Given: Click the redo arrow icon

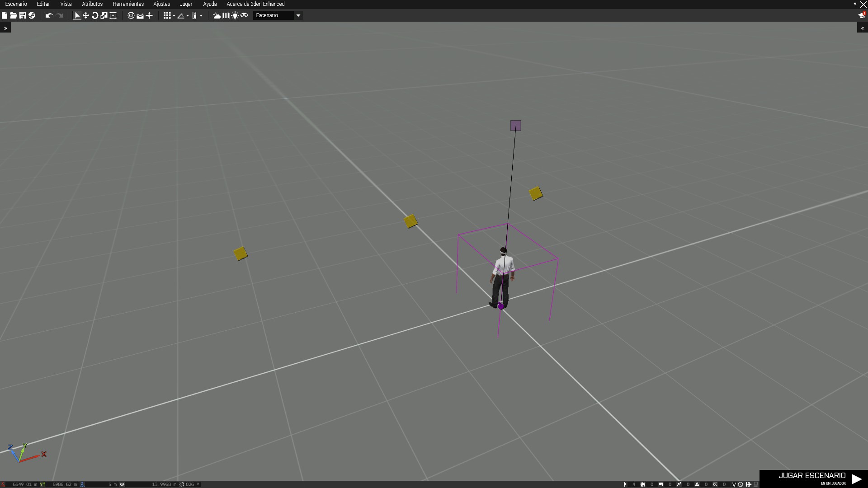Looking at the screenshot, I should tap(59, 15).
